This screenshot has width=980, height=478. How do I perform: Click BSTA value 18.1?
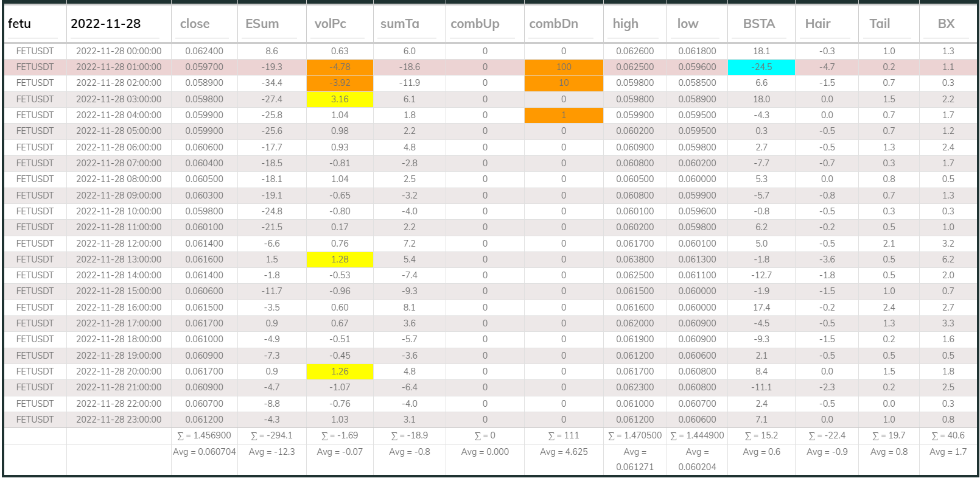click(x=761, y=51)
